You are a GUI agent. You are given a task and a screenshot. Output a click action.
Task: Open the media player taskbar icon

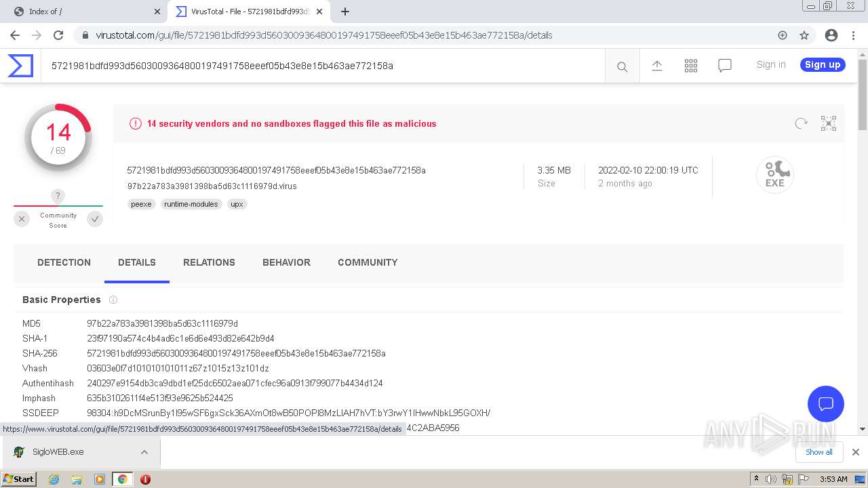pos(100,479)
